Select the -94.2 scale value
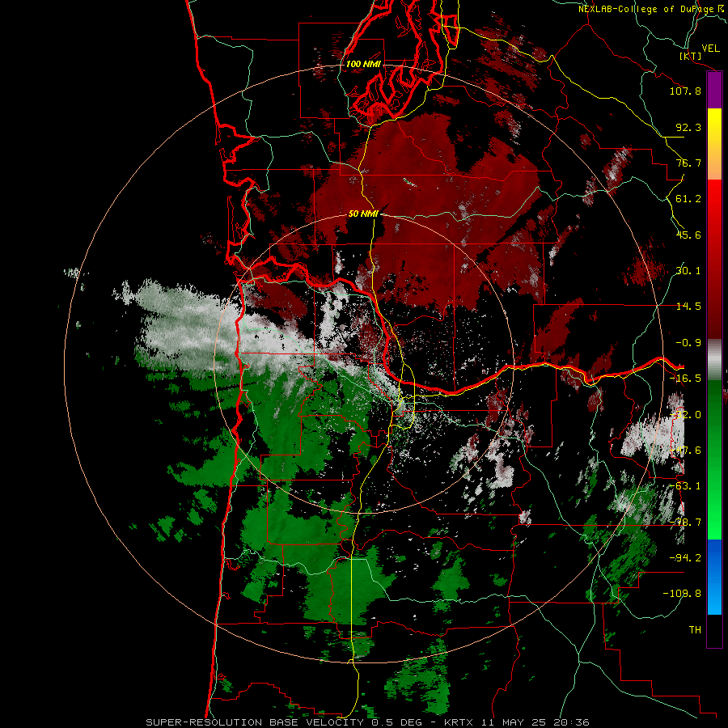 click(685, 557)
